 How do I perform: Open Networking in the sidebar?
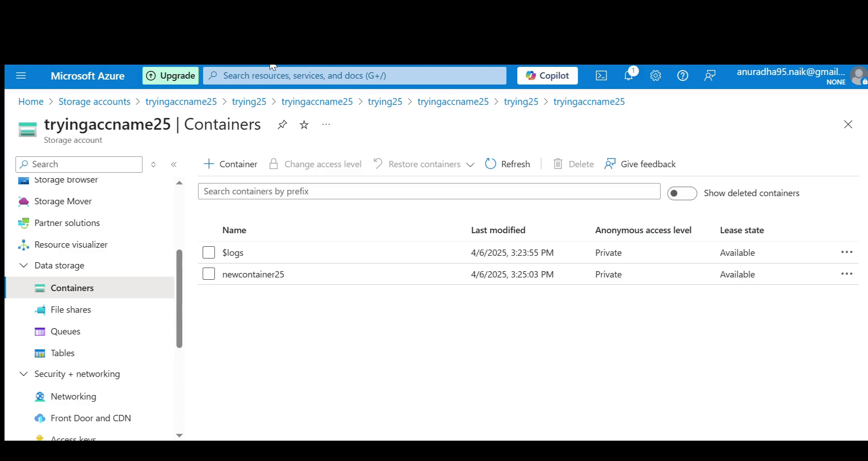click(x=73, y=397)
